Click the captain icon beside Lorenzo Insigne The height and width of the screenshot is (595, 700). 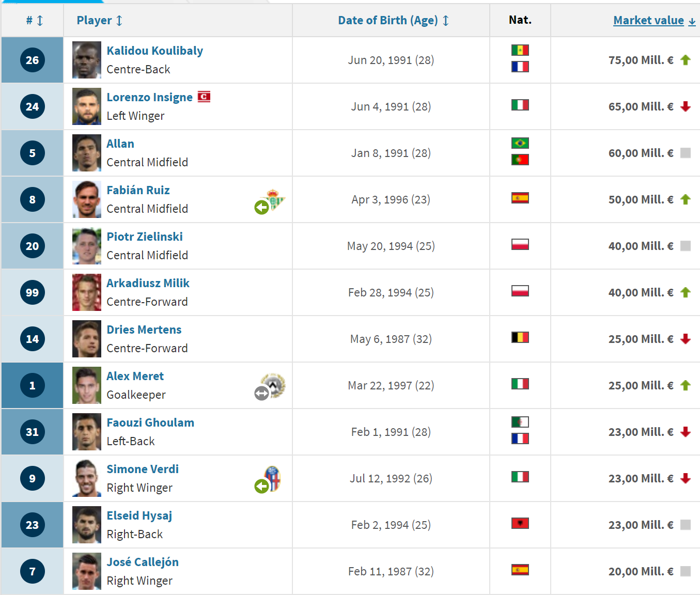coord(204,97)
